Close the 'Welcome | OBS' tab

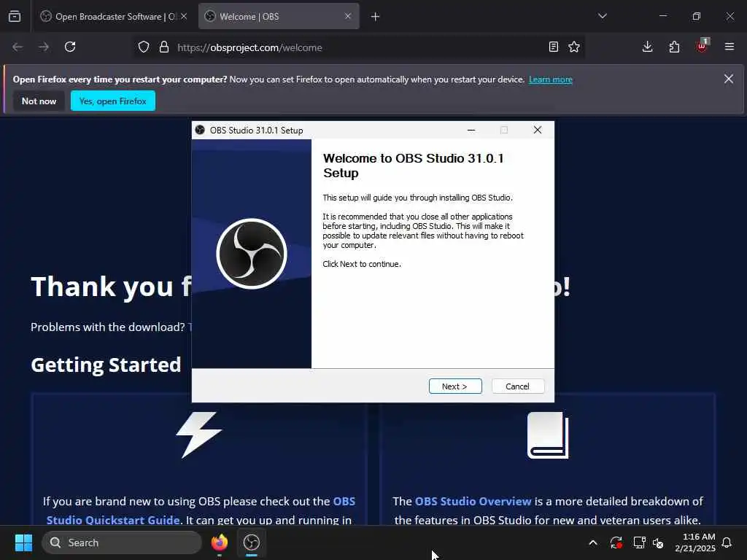348,16
